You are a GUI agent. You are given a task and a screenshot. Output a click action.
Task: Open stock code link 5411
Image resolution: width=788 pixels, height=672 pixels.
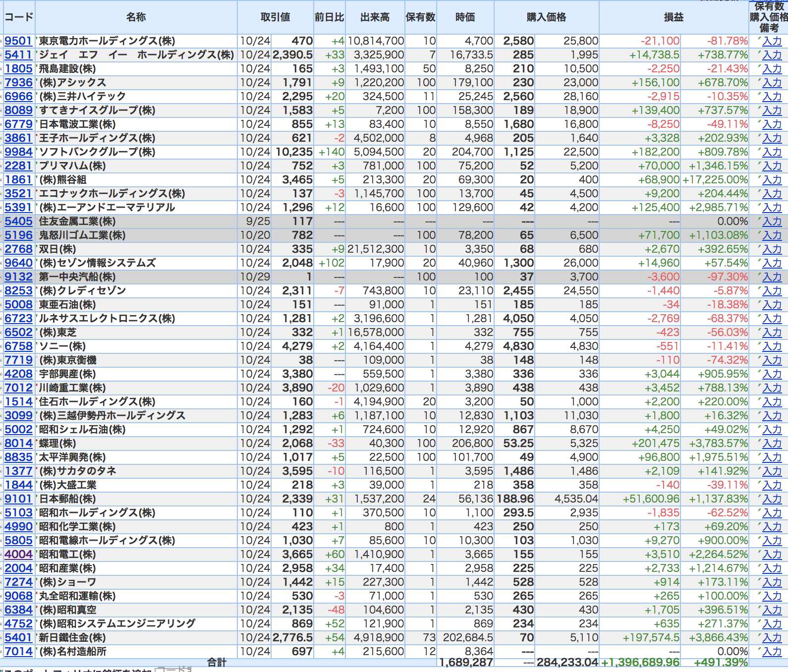(18, 55)
